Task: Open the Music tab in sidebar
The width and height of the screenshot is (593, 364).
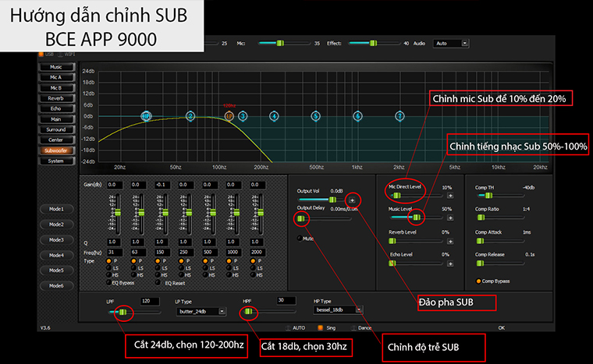Action: coord(56,67)
